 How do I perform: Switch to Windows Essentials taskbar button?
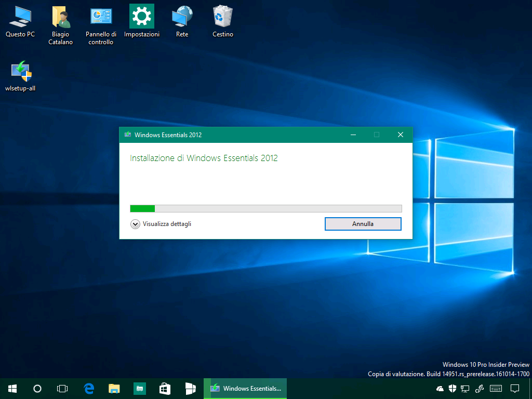[x=245, y=389]
